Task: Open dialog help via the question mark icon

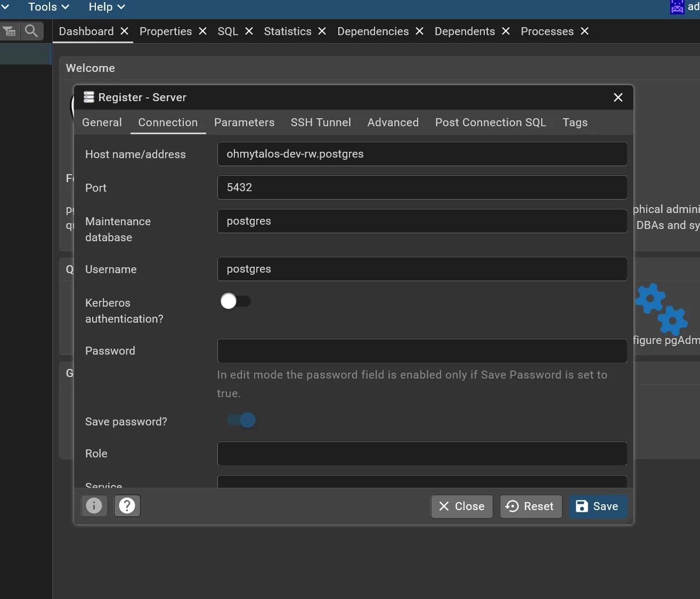Action: coord(127,506)
